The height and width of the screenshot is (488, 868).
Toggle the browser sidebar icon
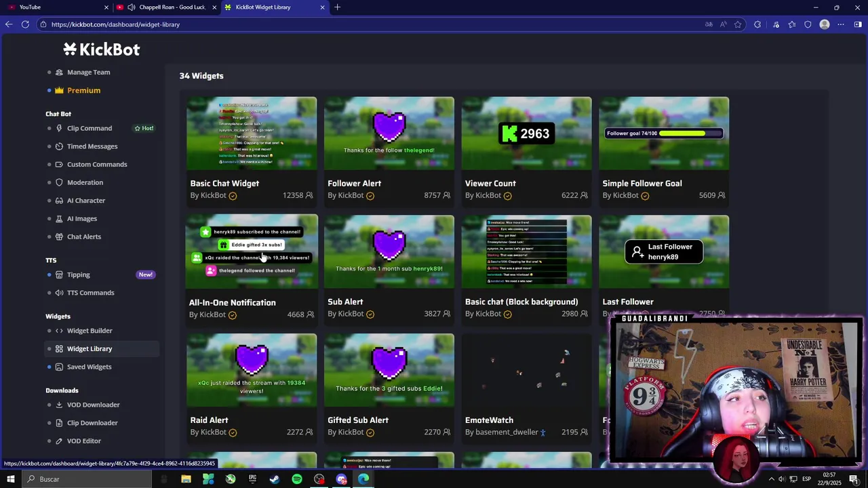coord(858,24)
